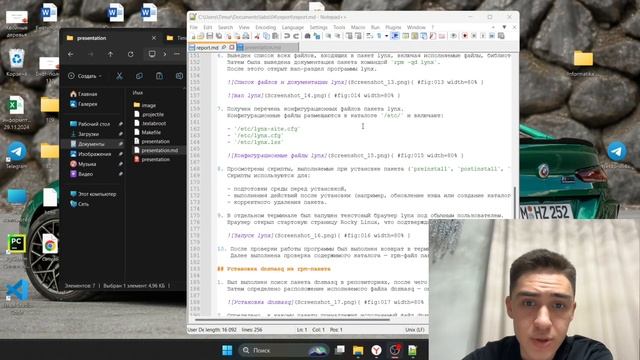Toggle synchronized vertical scrolling icon
Image resolution: width=640 pixels, height=360 pixels.
coord(349,36)
